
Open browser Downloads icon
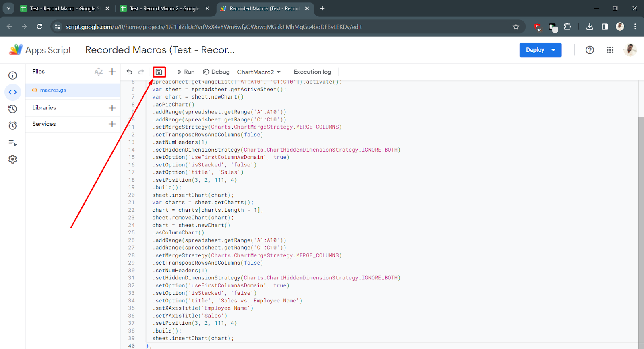[x=590, y=27]
